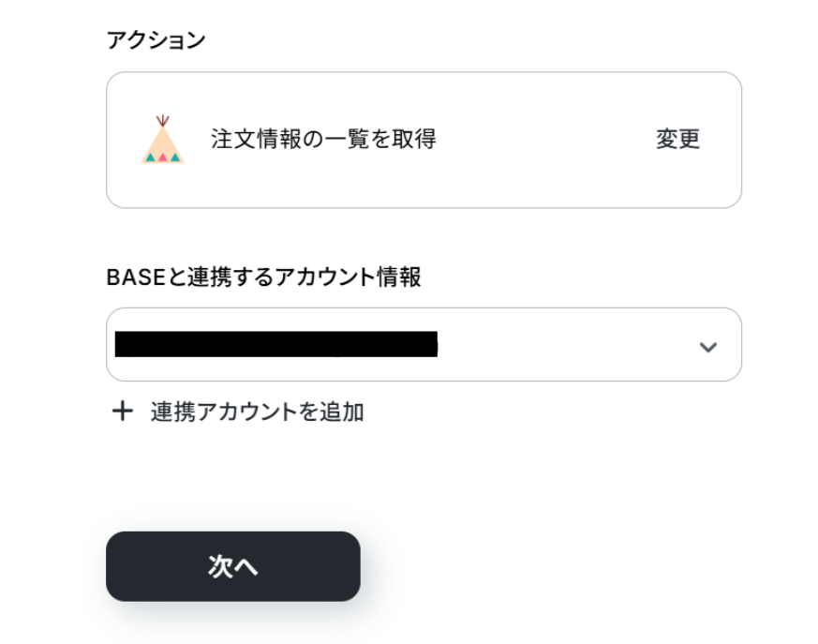This screenshot has width=818, height=644.
Task: Click the アクション section label
Action: 156,40
